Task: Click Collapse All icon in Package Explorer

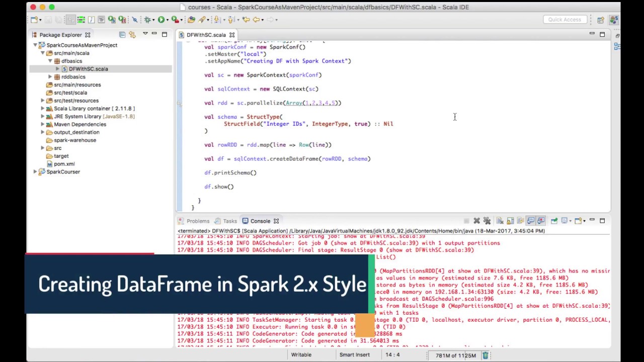Action: click(122, 35)
